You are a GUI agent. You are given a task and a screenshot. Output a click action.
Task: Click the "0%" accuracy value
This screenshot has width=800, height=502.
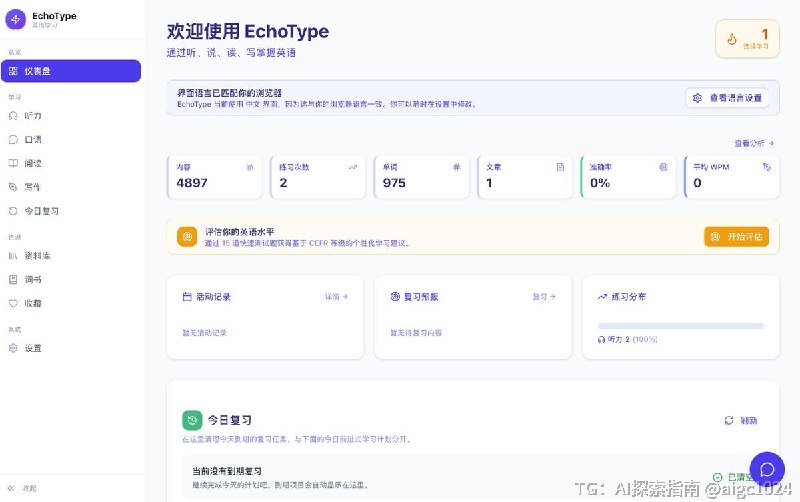[600, 183]
